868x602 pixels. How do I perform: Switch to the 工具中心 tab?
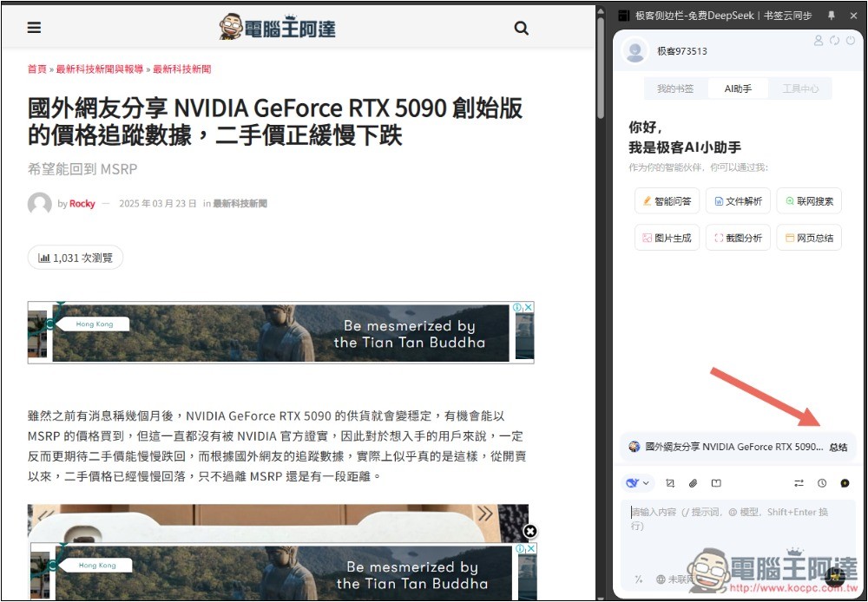(799, 88)
